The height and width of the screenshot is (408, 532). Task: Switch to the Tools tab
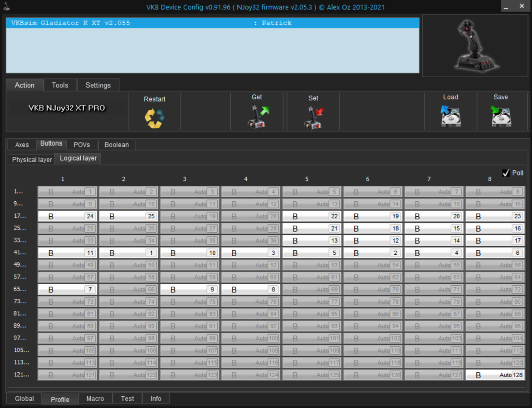point(60,85)
